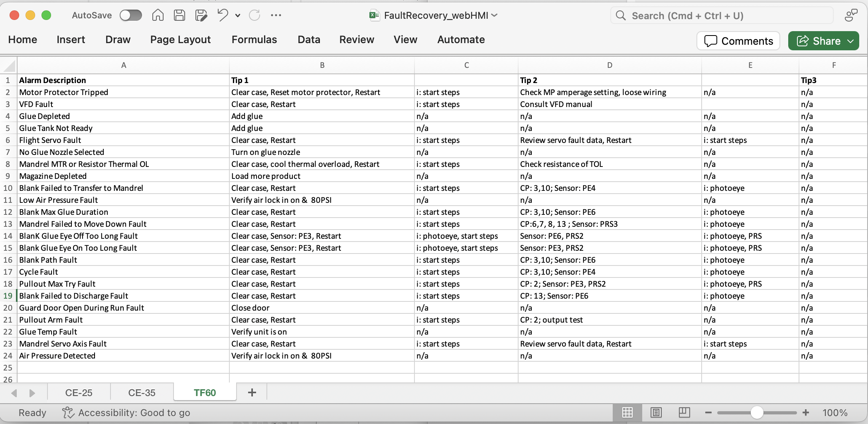The width and height of the screenshot is (868, 424).
Task: Click the collaboration people icon
Action: (x=851, y=15)
